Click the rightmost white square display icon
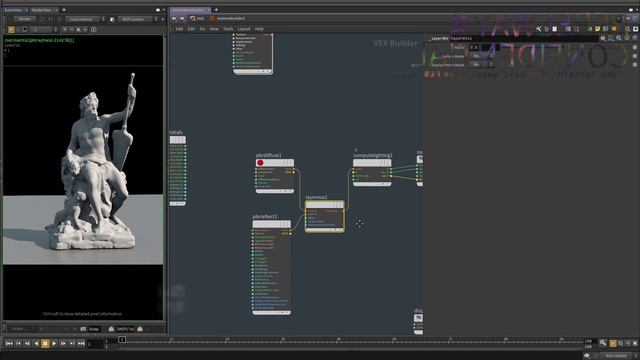The width and height of the screenshot is (640, 360). tap(636, 29)
